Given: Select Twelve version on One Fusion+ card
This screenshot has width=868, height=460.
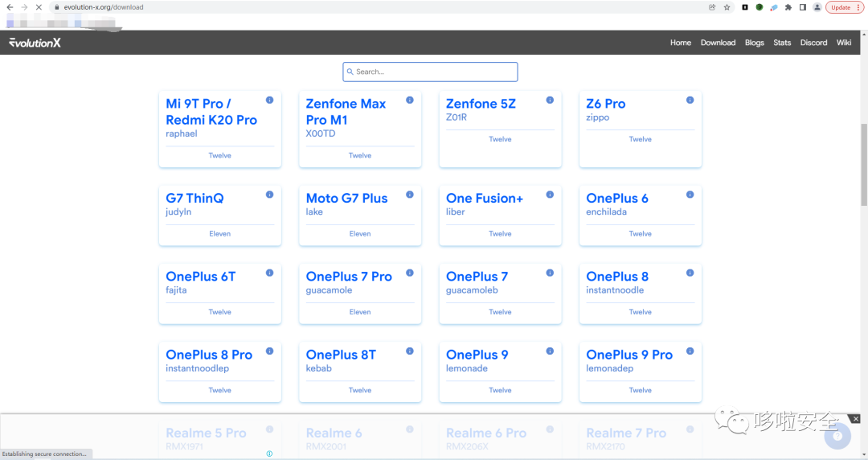Looking at the screenshot, I should 500,234.
